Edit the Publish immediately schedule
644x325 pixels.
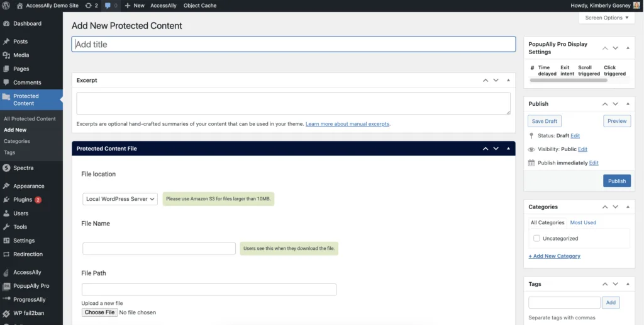tap(594, 163)
